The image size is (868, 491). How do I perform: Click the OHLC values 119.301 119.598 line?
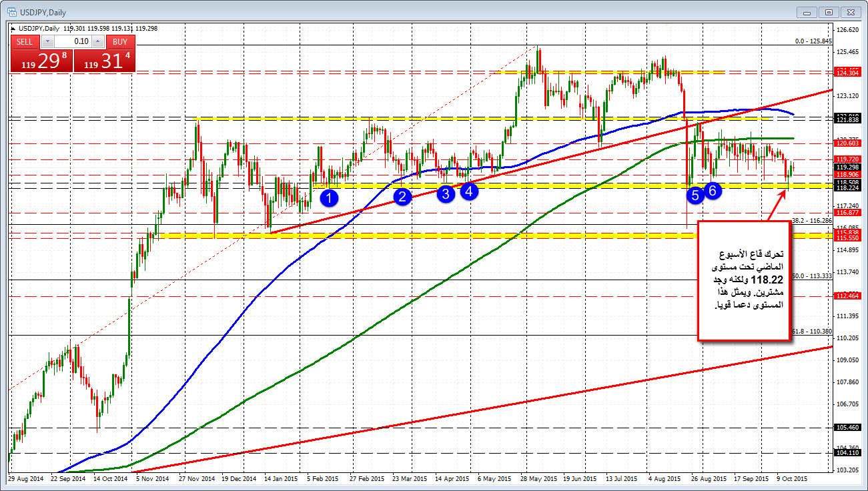[x=110, y=28]
